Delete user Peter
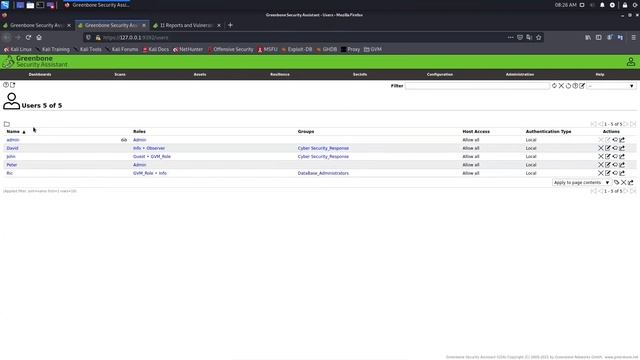Viewport: 640px width, 360px height. [601, 165]
